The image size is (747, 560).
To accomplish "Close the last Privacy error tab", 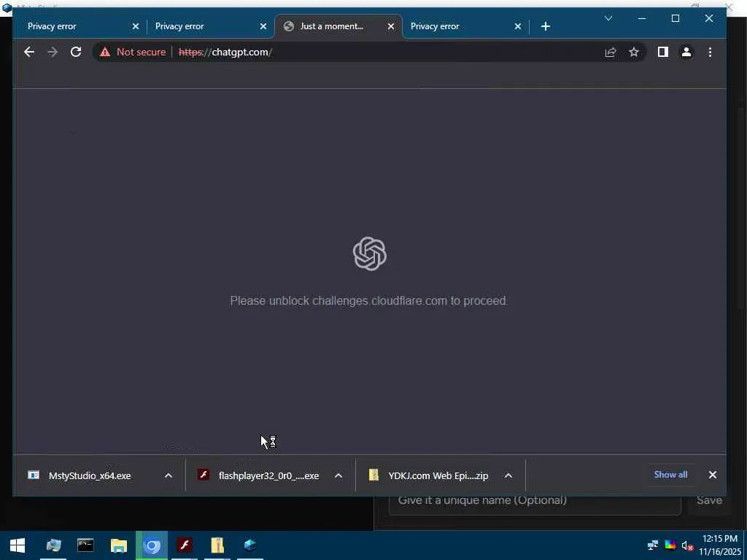I will coord(518,26).
